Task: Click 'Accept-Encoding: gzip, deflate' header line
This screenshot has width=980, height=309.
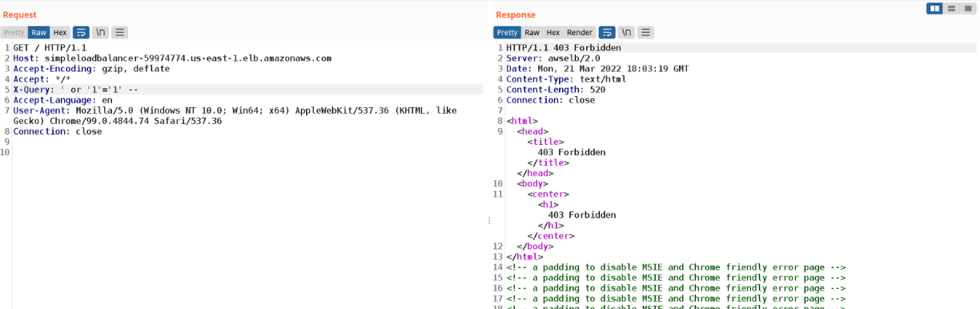Action: pyautogui.click(x=91, y=69)
